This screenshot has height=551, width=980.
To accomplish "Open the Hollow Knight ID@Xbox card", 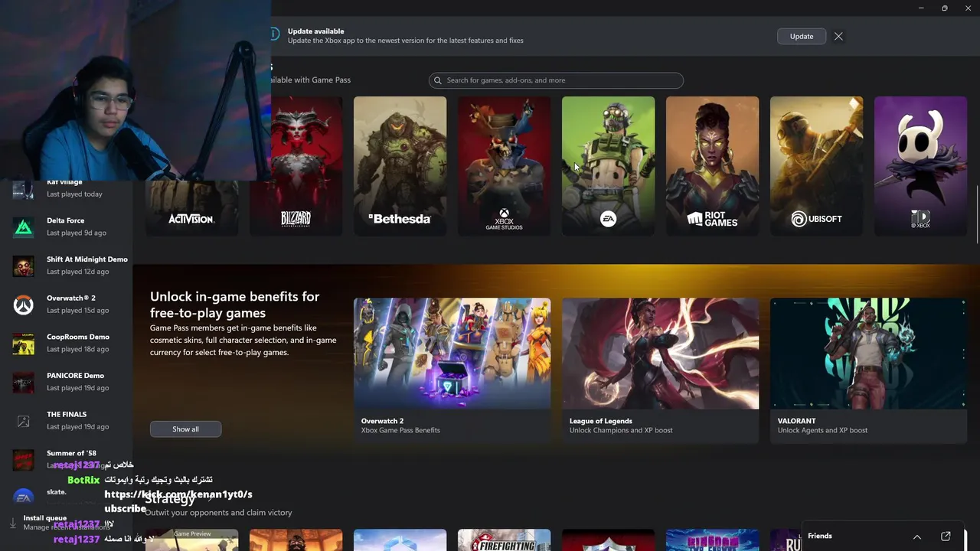I will (x=920, y=166).
